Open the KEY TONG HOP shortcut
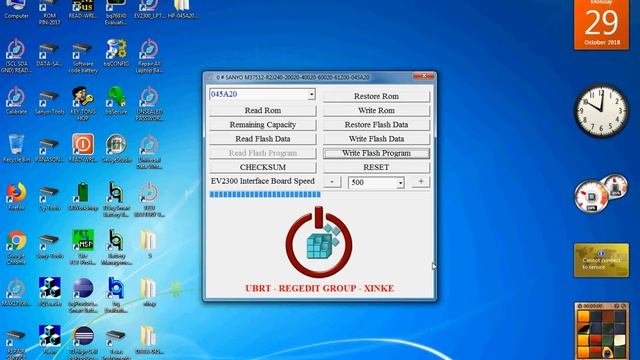The width and height of the screenshot is (640, 360). (83, 104)
